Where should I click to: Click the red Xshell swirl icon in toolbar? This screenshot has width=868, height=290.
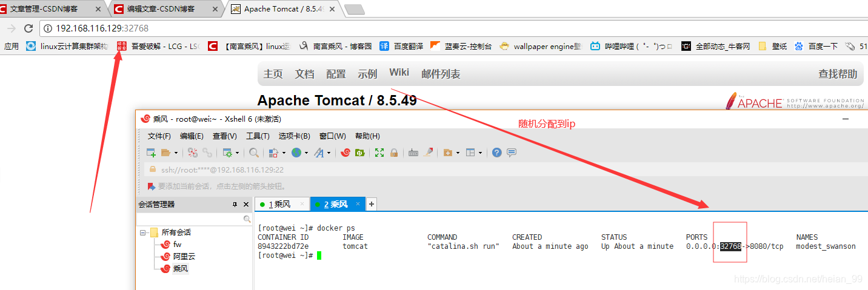click(x=346, y=153)
